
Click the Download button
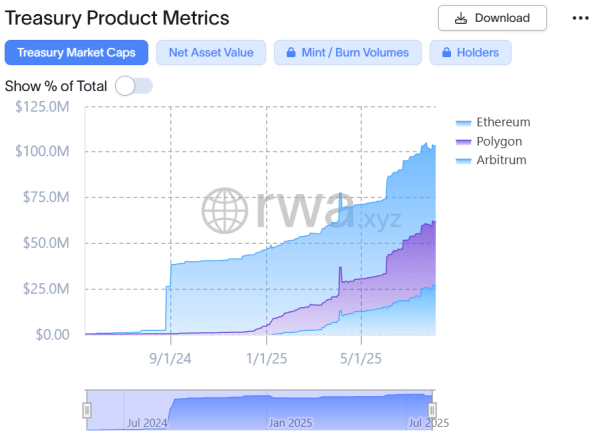pos(492,18)
